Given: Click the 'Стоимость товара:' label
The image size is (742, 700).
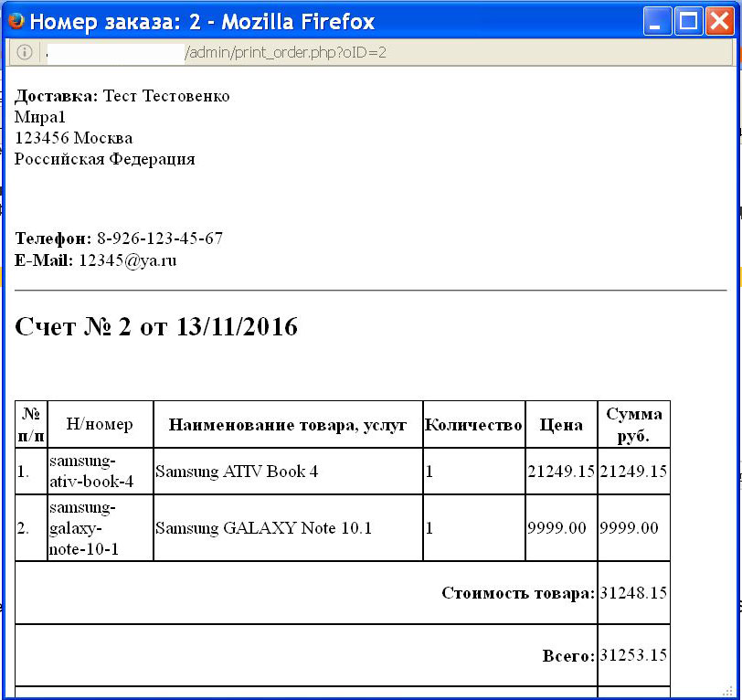Looking at the screenshot, I should click(518, 593).
